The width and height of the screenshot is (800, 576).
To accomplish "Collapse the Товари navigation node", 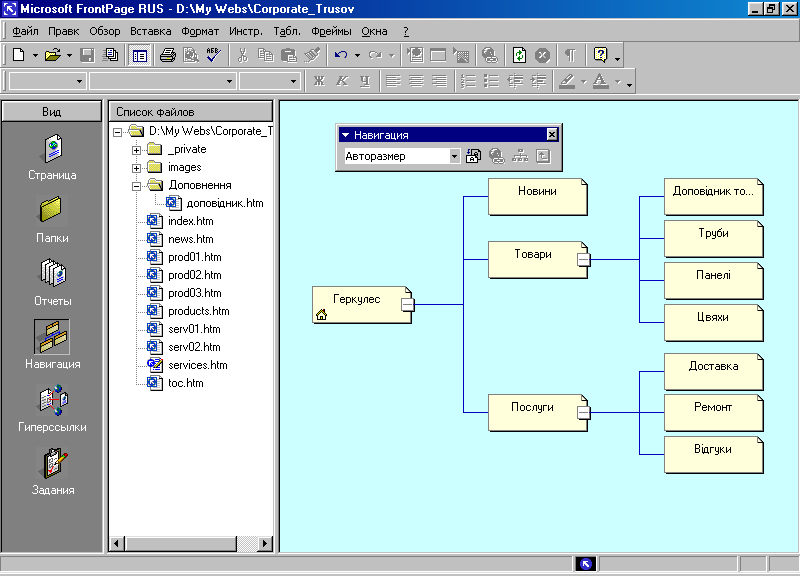I will [x=584, y=260].
